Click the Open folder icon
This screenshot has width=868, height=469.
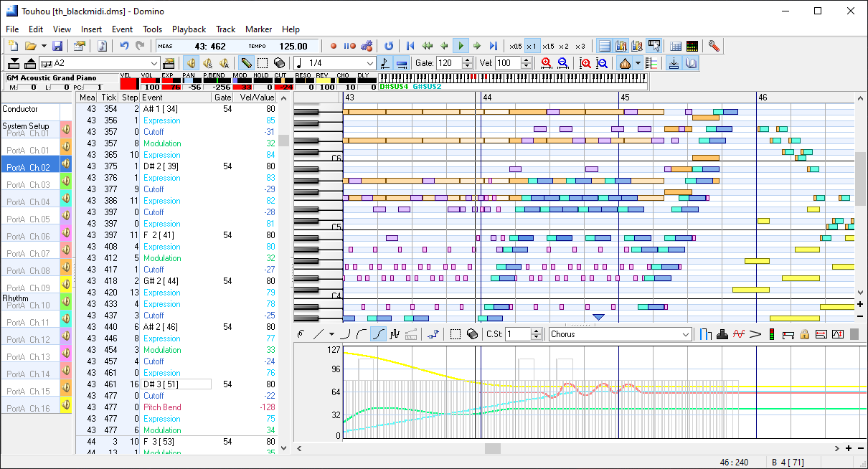30,46
